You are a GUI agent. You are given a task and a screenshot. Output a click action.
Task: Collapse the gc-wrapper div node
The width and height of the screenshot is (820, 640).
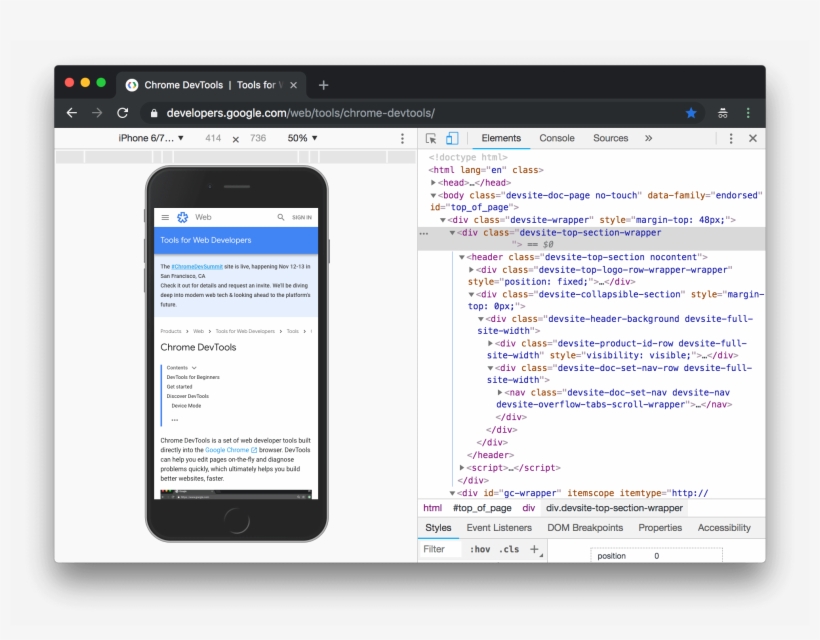click(x=452, y=493)
